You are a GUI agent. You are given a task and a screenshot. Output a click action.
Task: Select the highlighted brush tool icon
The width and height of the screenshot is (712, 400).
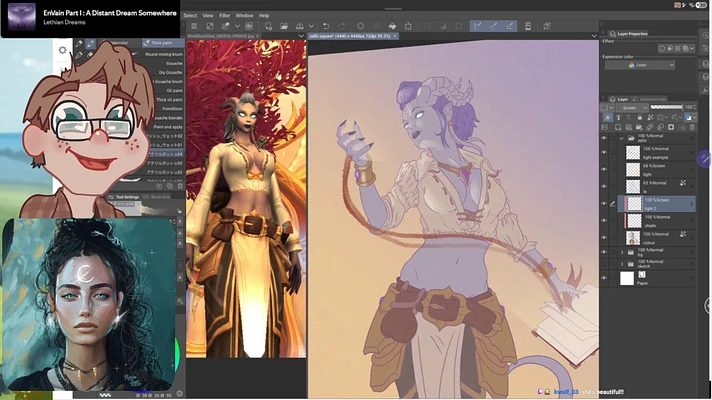[90, 44]
